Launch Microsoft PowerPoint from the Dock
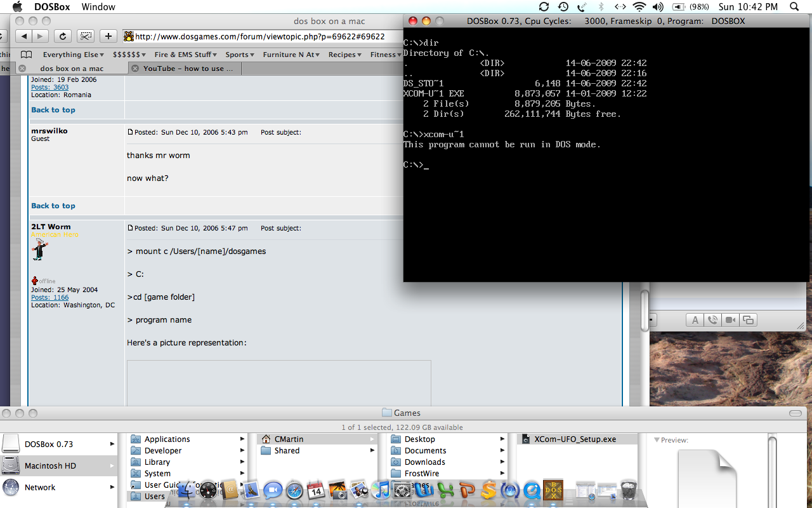This screenshot has width=812, height=508. 467,490
